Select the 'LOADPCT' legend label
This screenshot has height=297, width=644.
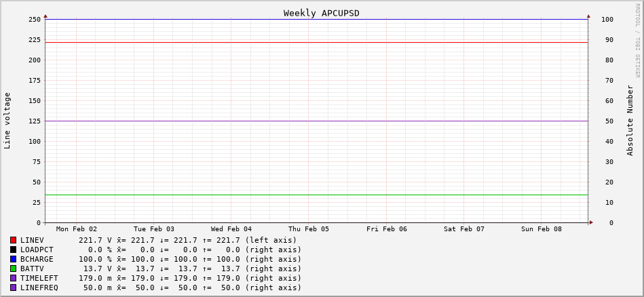point(37,250)
